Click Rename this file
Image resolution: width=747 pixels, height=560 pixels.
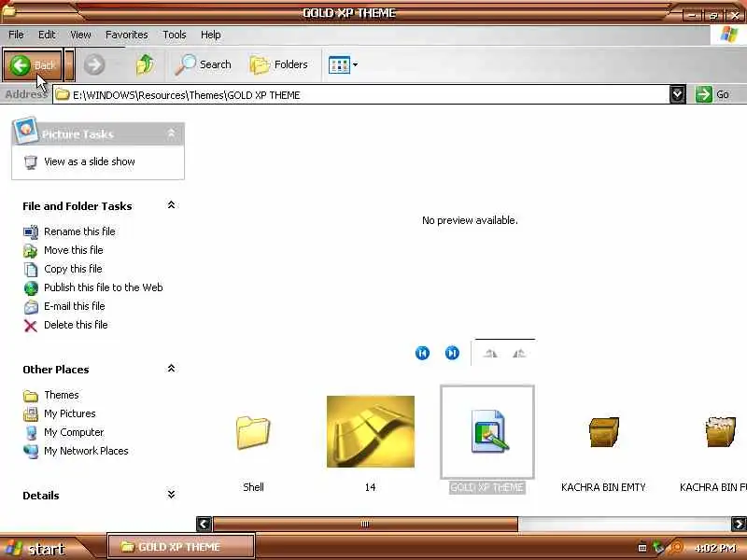pos(79,231)
